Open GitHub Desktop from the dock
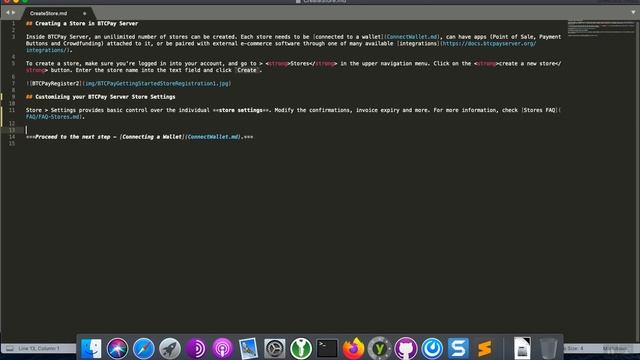This screenshot has width=640, height=360. click(406, 349)
